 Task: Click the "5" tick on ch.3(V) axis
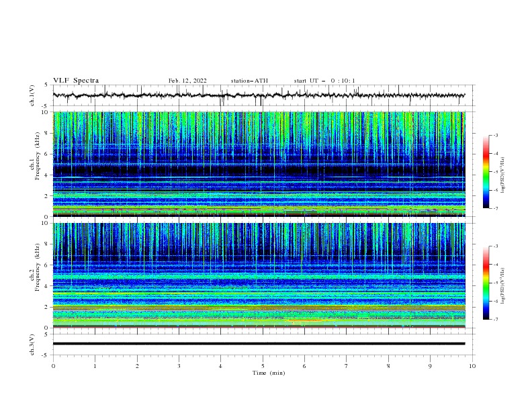click(47, 334)
